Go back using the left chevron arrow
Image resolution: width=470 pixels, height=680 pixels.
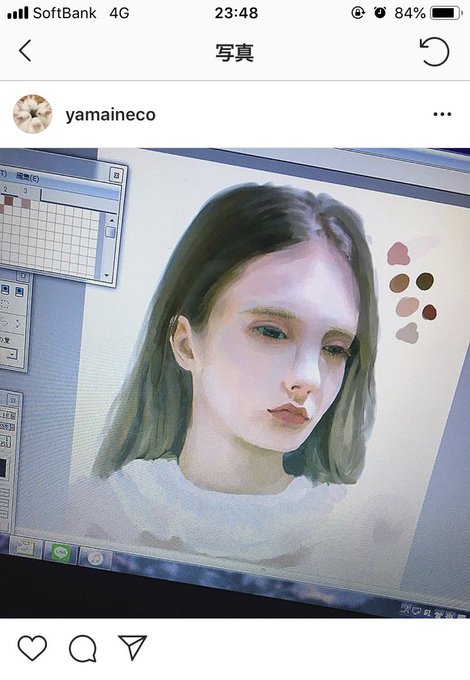coord(25,51)
